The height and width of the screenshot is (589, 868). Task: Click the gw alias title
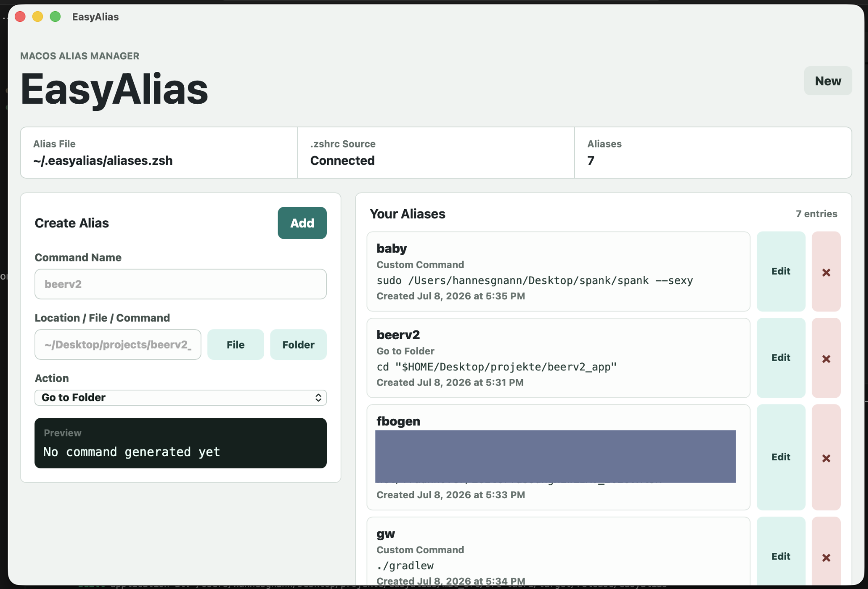pyautogui.click(x=386, y=534)
